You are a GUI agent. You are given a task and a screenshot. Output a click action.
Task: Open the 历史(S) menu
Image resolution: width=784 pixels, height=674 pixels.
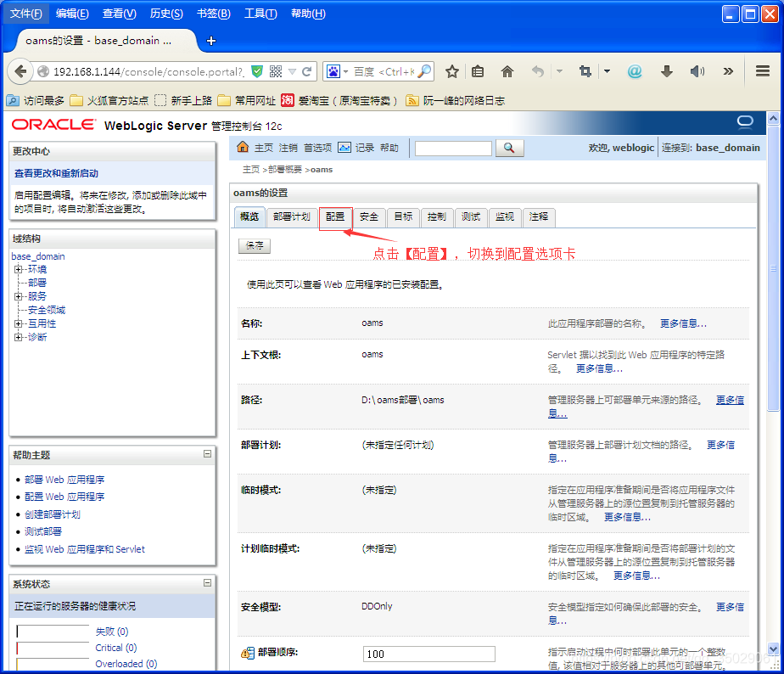tap(166, 14)
